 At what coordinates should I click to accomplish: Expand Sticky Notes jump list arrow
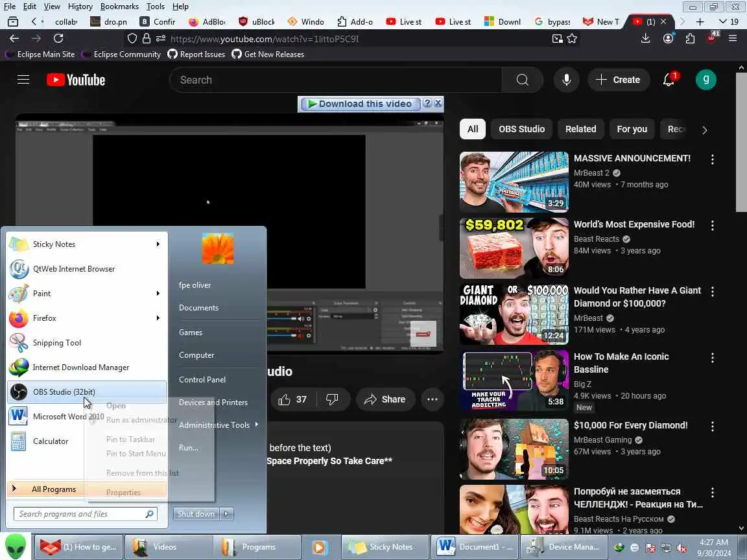158,244
